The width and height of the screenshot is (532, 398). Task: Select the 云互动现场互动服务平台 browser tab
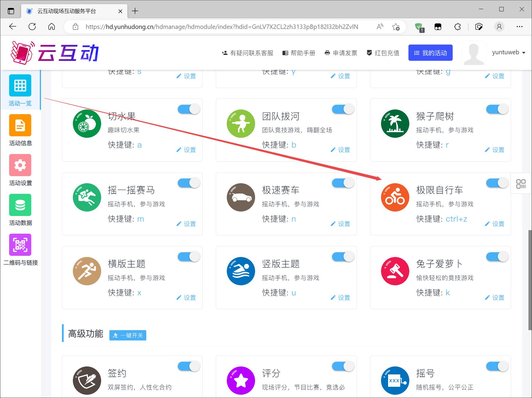click(x=74, y=11)
